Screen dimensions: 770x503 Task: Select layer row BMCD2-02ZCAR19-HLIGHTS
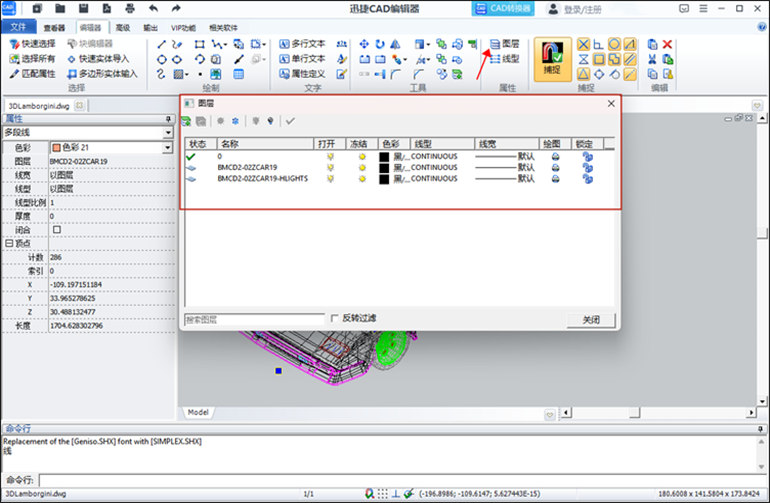[x=399, y=179]
